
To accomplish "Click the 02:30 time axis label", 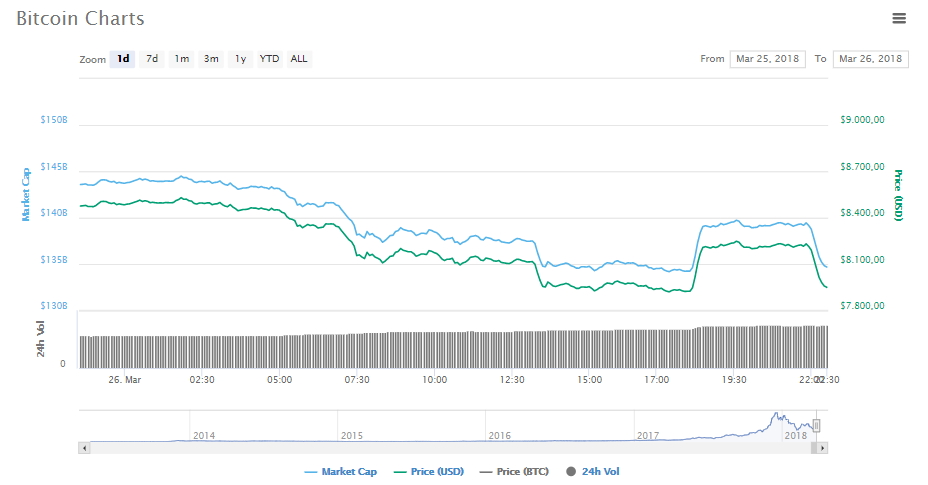I will (202, 380).
